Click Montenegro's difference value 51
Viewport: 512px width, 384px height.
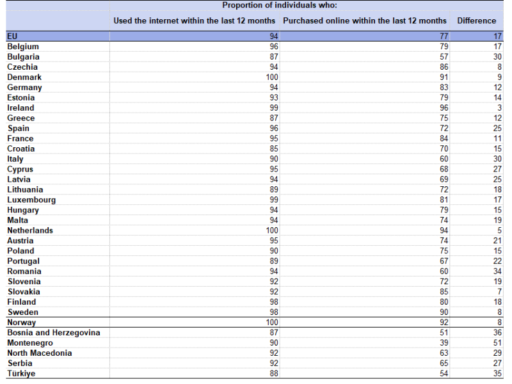click(x=497, y=343)
